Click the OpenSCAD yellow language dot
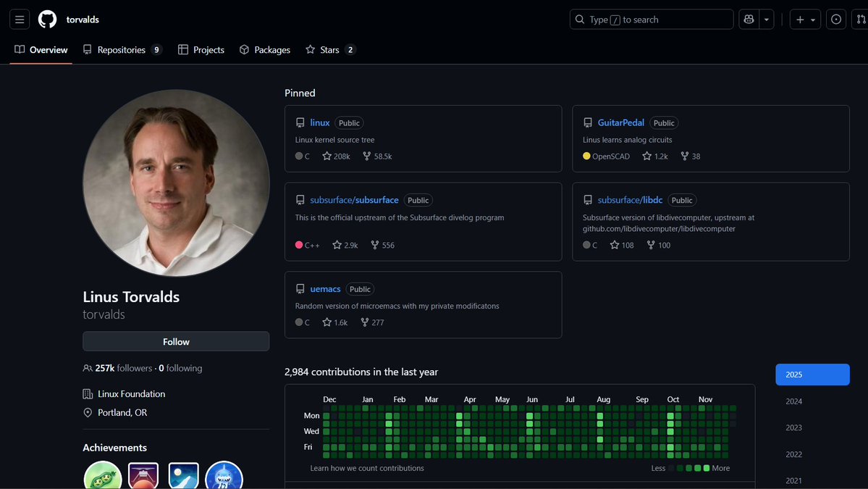868x489 pixels. (x=586, y=156)
